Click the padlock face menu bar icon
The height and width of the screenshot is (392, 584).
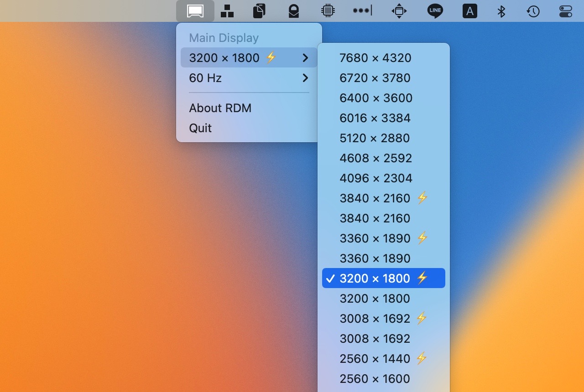(x=294, y=11)
